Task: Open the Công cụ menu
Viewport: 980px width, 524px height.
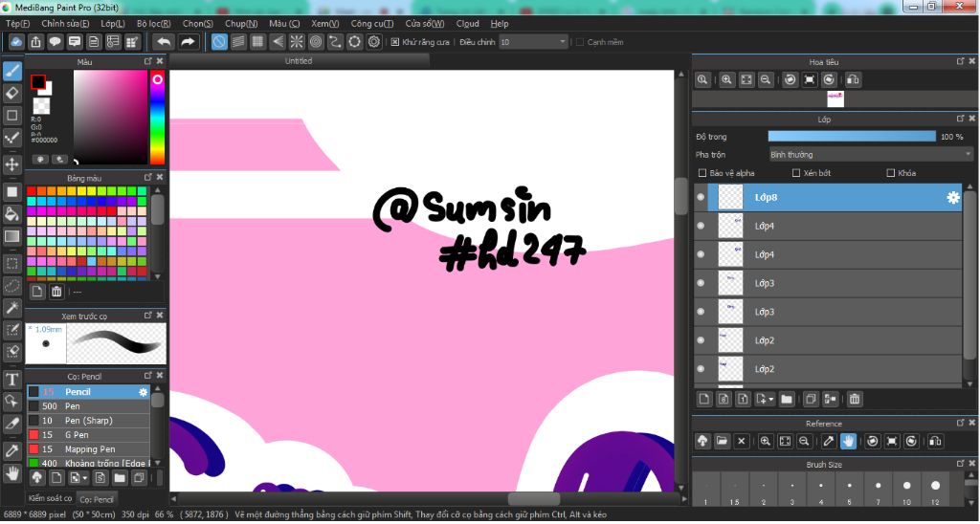Action: (x=371, y=23)
